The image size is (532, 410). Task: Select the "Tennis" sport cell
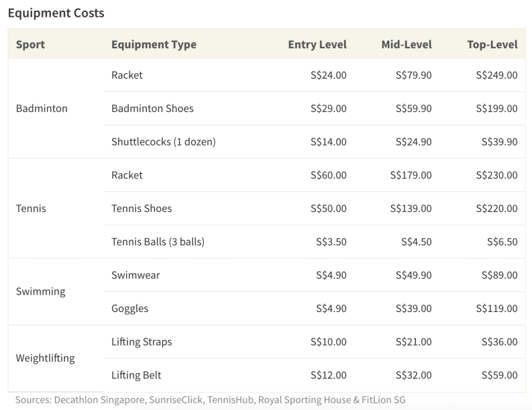(x=31, y=208)
